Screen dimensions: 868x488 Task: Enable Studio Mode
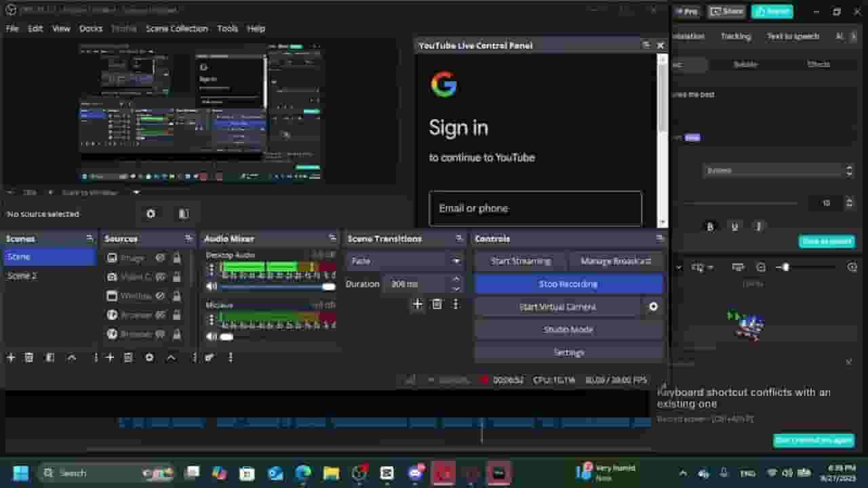(x=568, y=329)
